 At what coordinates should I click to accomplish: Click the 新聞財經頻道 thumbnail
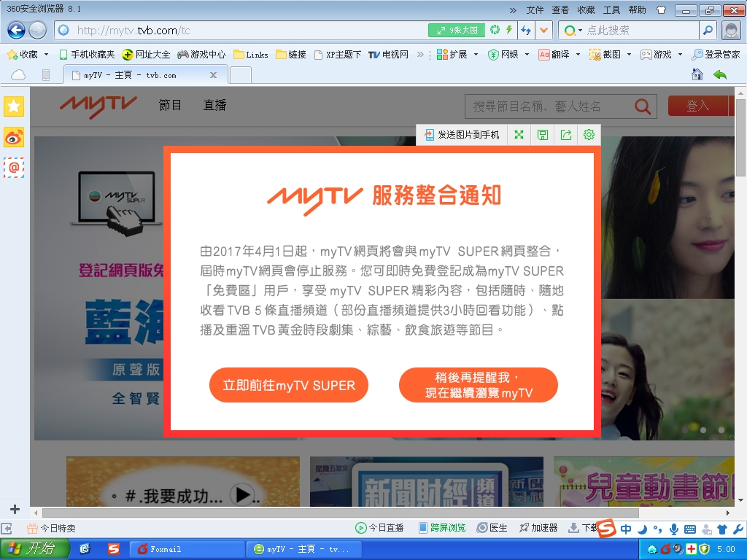coord(426,481)
